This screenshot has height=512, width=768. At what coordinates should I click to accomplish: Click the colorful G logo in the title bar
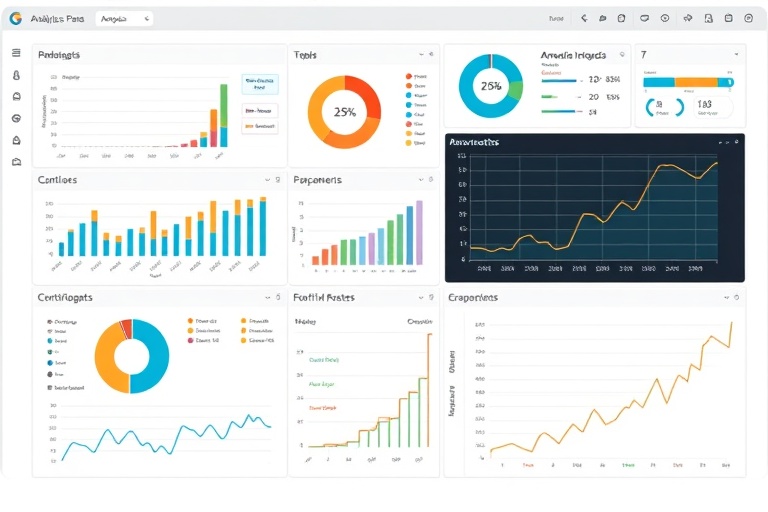coord(16,18)
